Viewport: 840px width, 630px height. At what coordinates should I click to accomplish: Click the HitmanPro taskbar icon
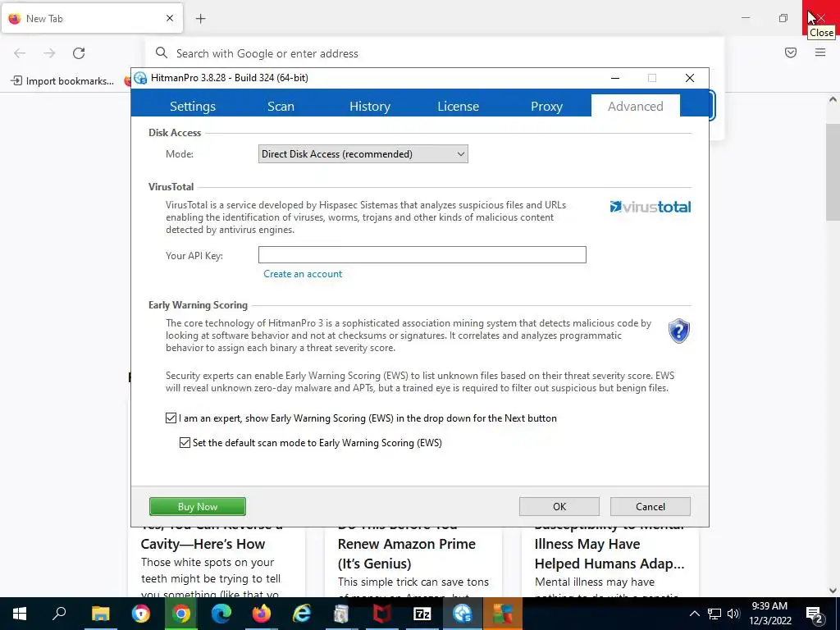click(463, 614)
